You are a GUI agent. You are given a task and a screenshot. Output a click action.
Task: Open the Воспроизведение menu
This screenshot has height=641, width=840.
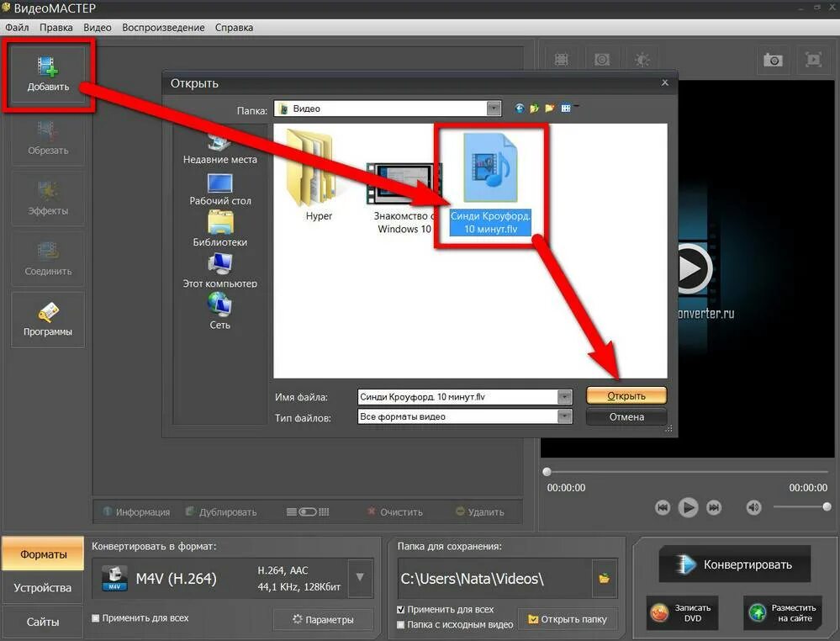pos(163,27)
